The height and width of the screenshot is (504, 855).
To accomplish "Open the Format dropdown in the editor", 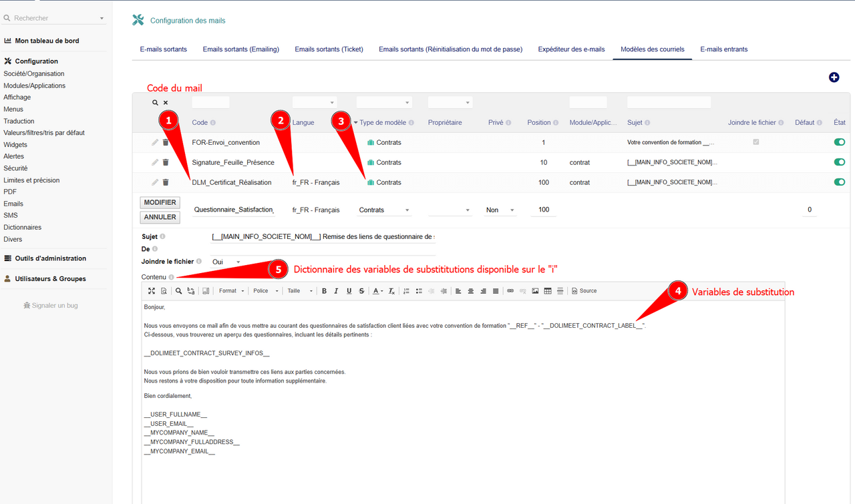I will pos(231,291).
